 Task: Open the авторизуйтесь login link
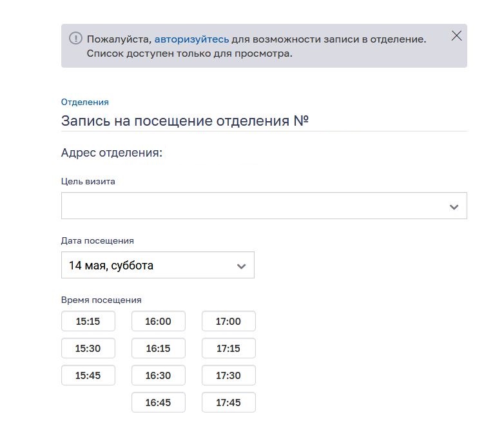click(191, 39)
